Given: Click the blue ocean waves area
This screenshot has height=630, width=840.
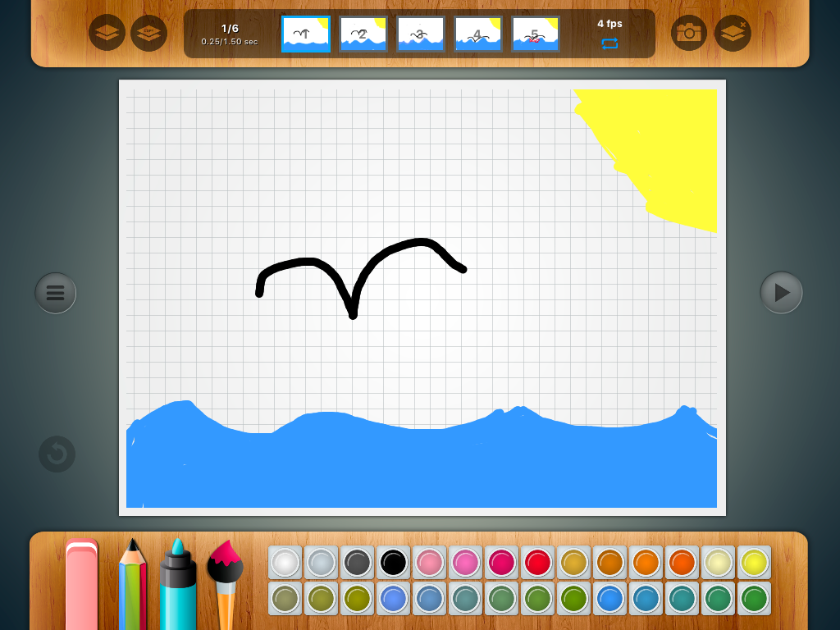Looking at the screenshot, I should click(422, 466).
